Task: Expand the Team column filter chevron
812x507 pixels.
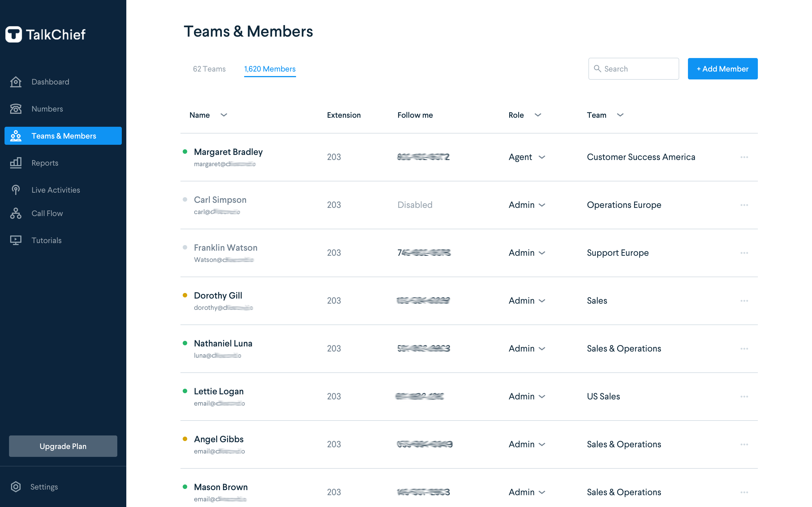Action: 620,115
